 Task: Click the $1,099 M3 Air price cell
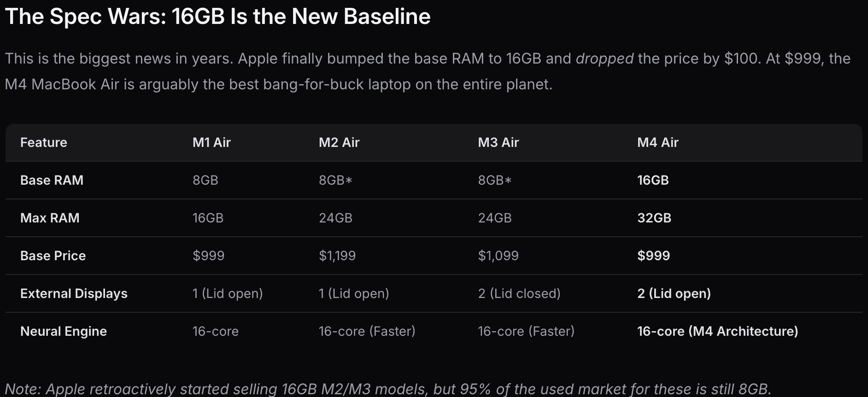click(x=498, y=256)
